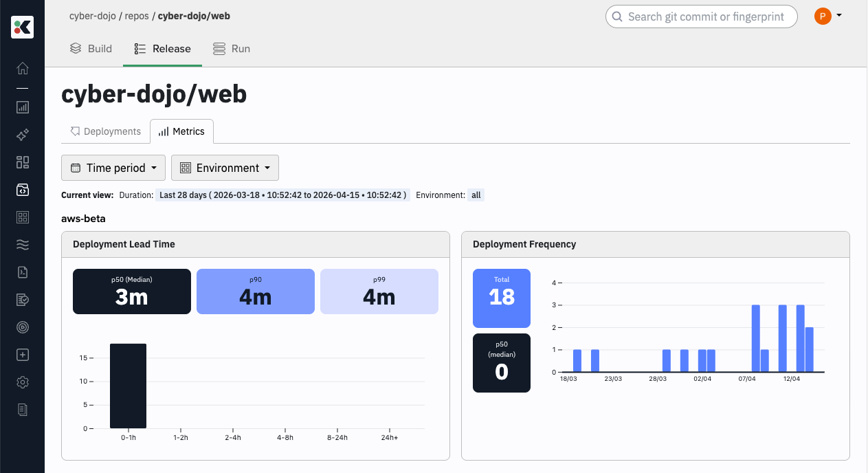
Task: Switch to the Build tab
Action: click(91, 49)
